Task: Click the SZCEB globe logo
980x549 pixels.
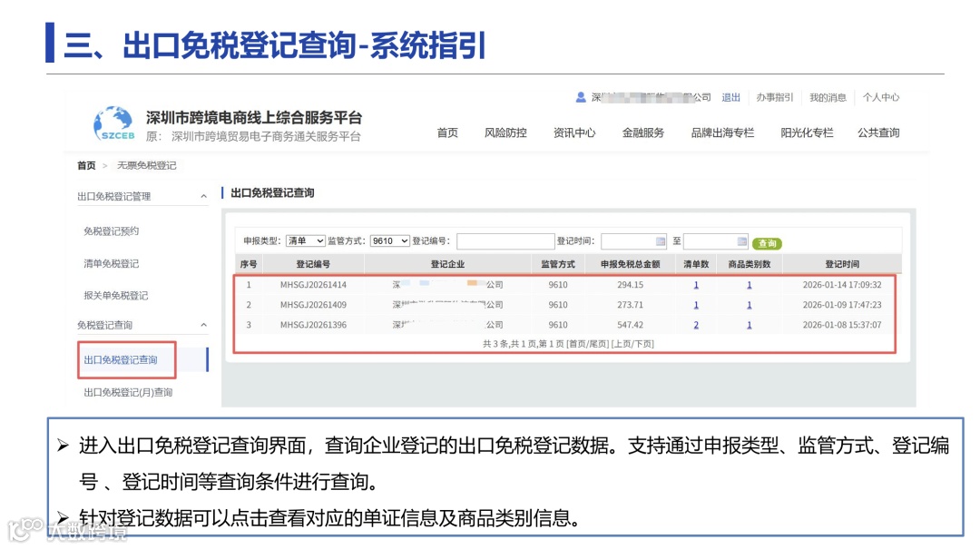Action: pos(113,123)
